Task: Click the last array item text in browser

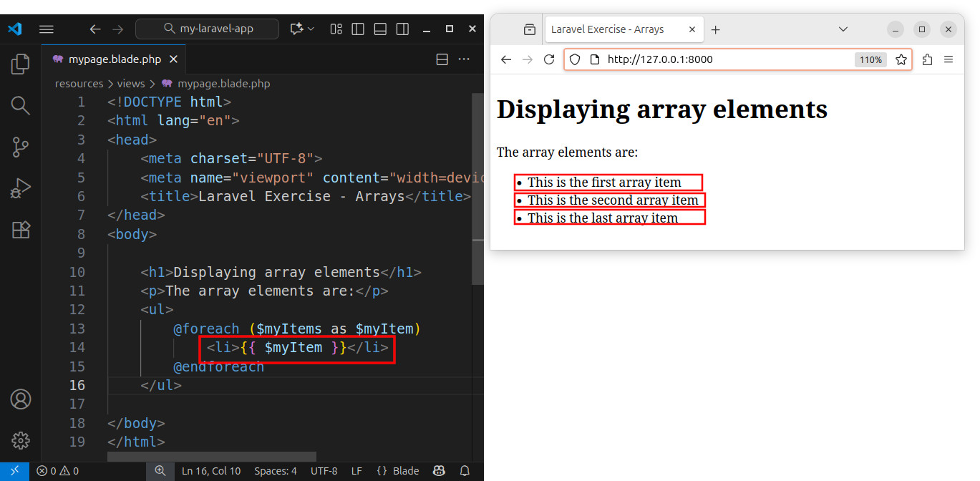Action: (x=603, y=218)
